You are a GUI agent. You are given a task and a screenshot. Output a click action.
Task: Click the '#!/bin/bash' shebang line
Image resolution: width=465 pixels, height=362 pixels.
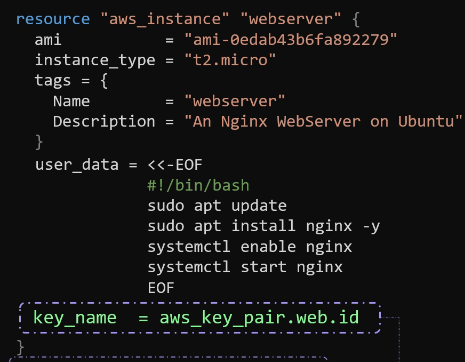click(198, 186)
